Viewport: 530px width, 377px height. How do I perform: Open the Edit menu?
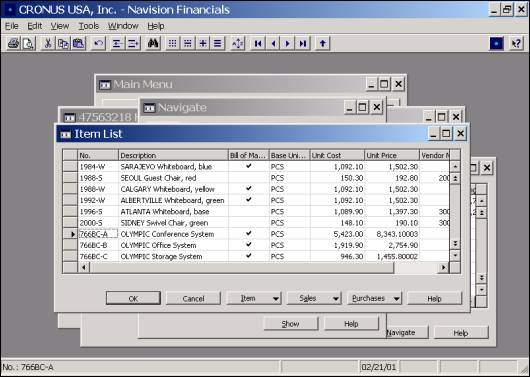(x=35, y=26)
